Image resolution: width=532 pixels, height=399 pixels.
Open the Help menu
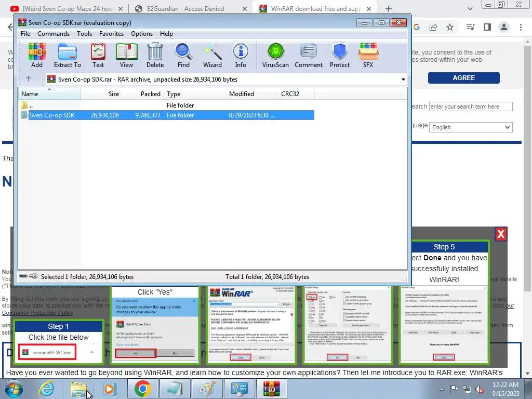point(166,34)
